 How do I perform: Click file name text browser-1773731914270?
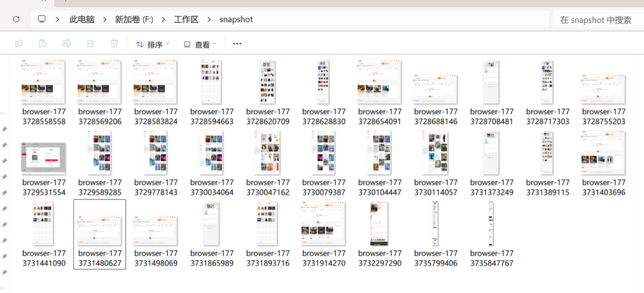[x=324, y=258]
